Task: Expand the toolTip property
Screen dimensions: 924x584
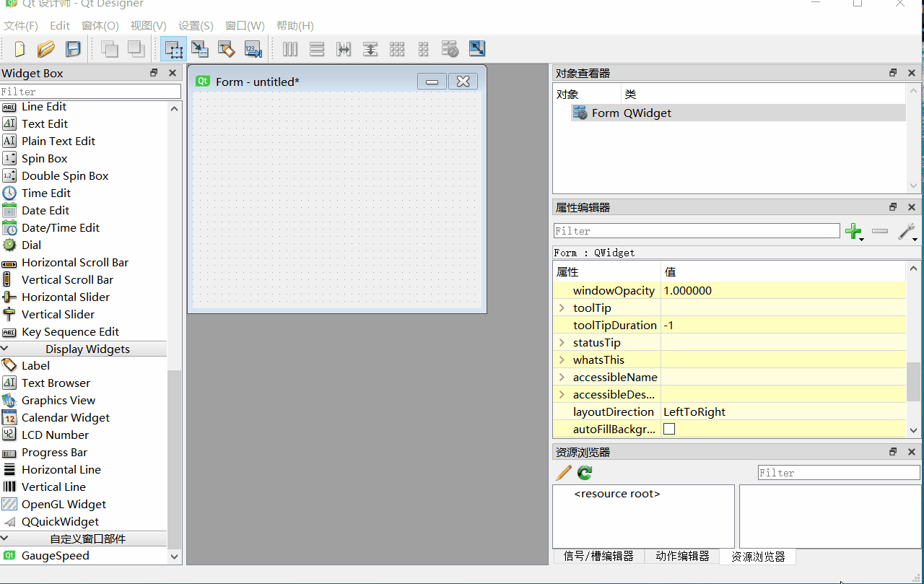Action: [x=562, y=308]
